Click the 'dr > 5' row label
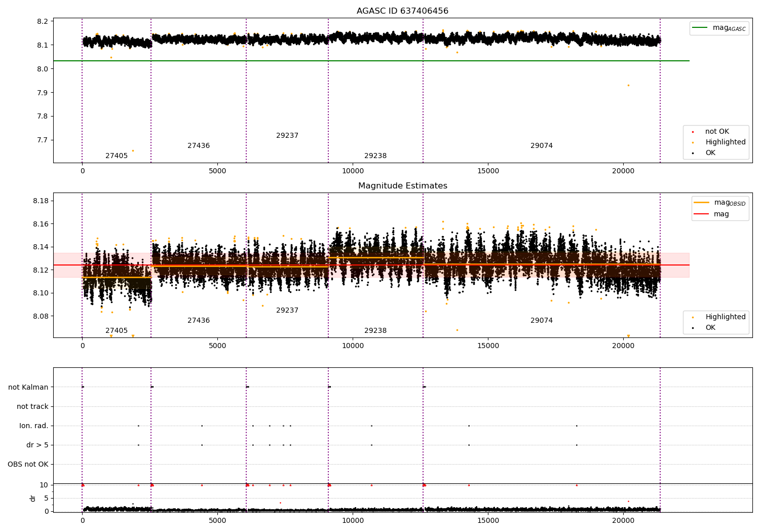Screen dimensions: 760x532 coord(37,445)
